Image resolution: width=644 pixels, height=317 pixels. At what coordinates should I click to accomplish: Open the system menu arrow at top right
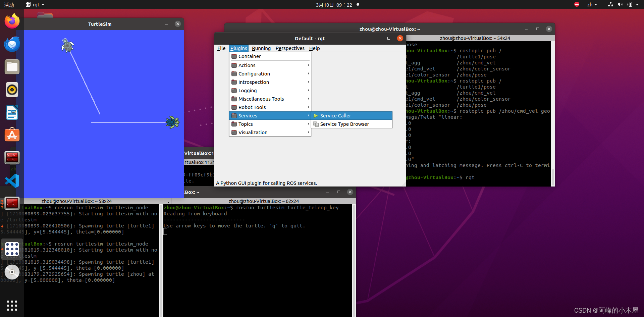(637, 4)
